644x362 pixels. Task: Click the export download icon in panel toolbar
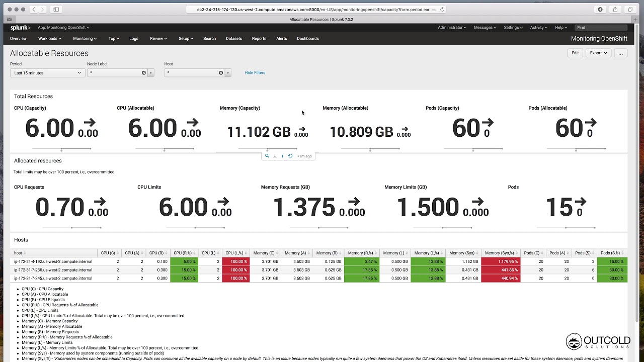pyautogui.click(x=275, y=156)
